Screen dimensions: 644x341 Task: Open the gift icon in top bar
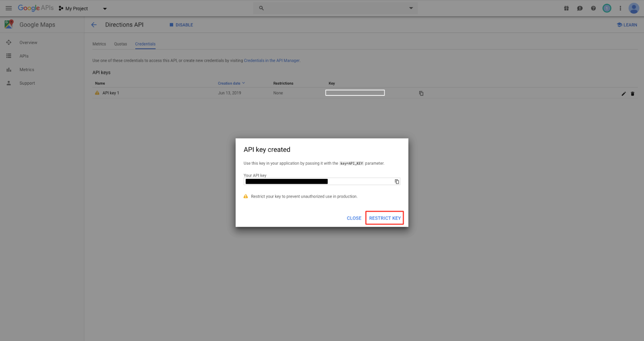pyautogui.click(x=566, y=8)
